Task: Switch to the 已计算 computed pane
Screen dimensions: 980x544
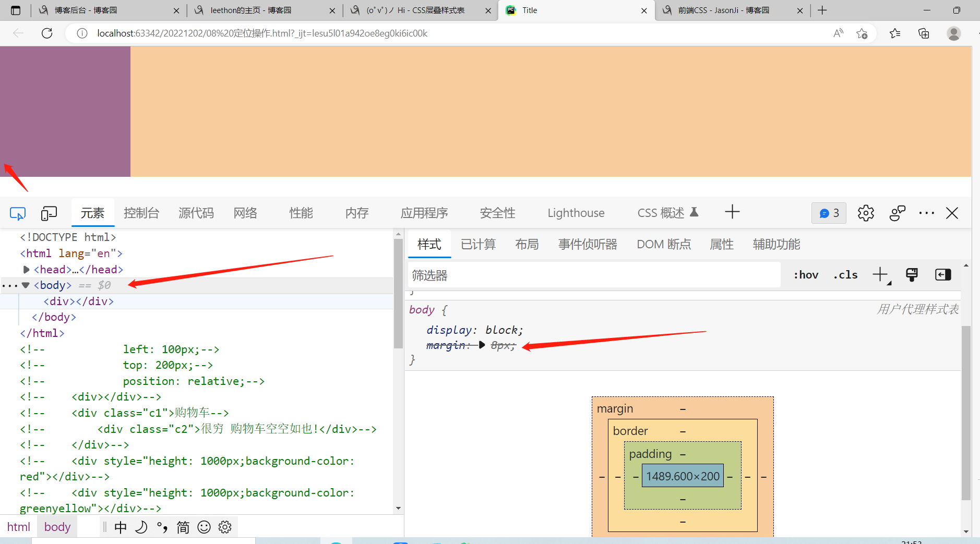Action: tap(478, 244)
